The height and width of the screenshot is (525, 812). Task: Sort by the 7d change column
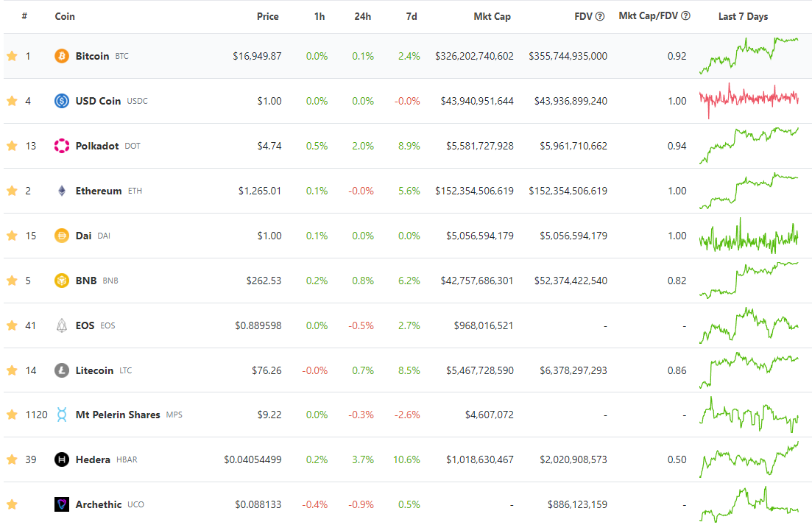click(412, 17)
